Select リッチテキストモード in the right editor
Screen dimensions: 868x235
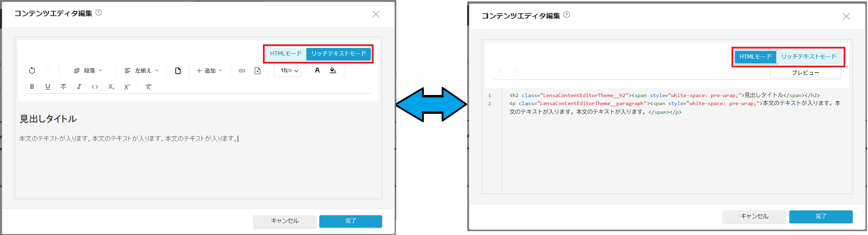tap(809, 57)
